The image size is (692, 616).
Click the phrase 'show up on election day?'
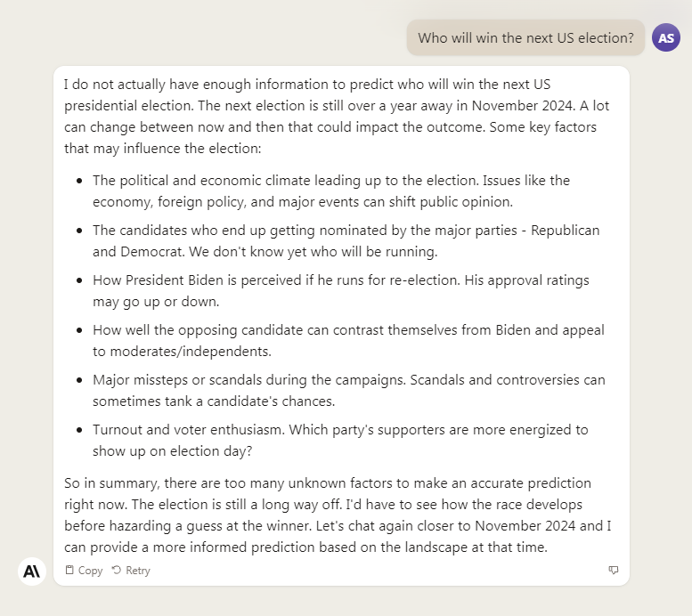click(172, 451)
